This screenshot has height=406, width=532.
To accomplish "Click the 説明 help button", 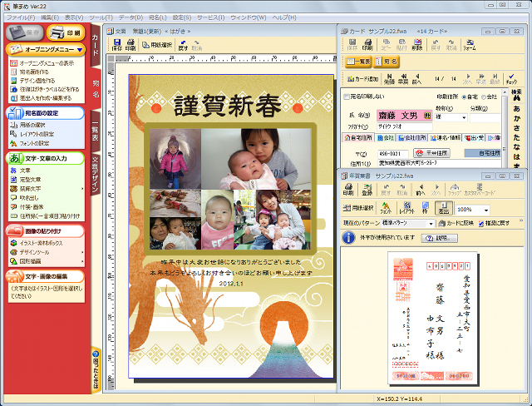I will coord(440,238).
